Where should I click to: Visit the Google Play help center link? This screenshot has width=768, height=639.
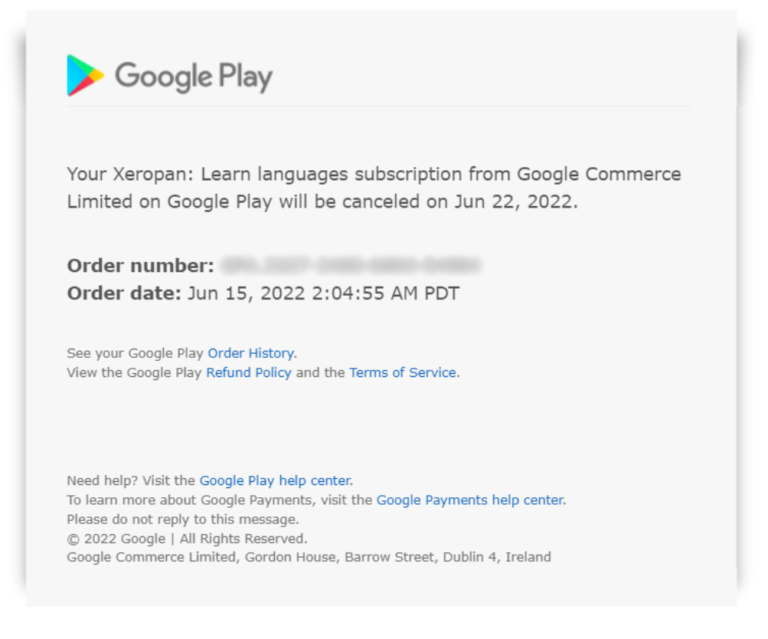click(275, 480)
